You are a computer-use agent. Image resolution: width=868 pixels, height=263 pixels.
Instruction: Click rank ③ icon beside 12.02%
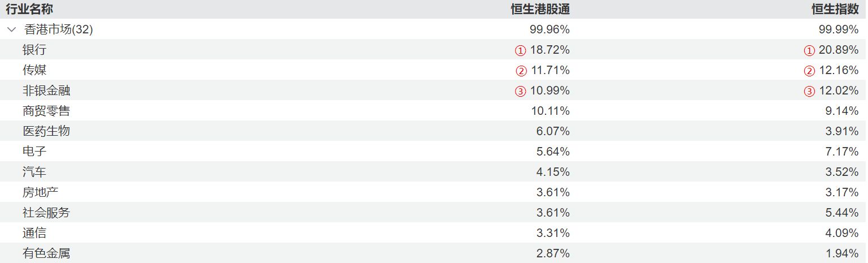(809, 91)
